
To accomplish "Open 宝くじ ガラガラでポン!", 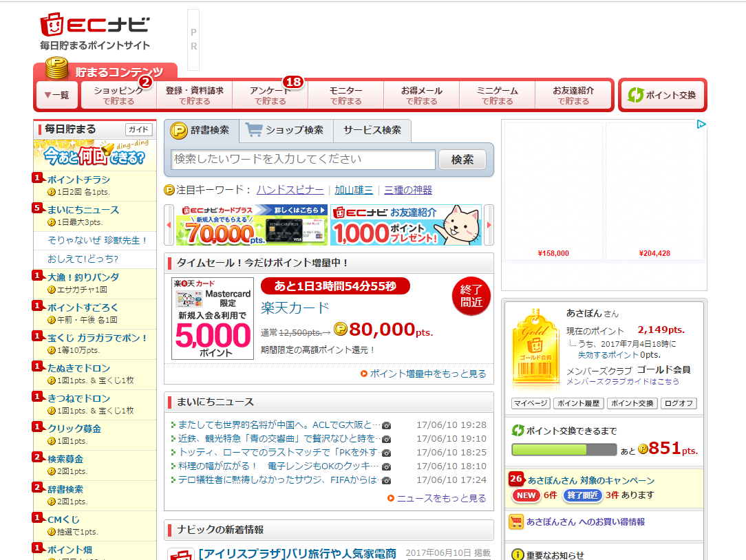I will pyautogui.click(x=98, y=338).
